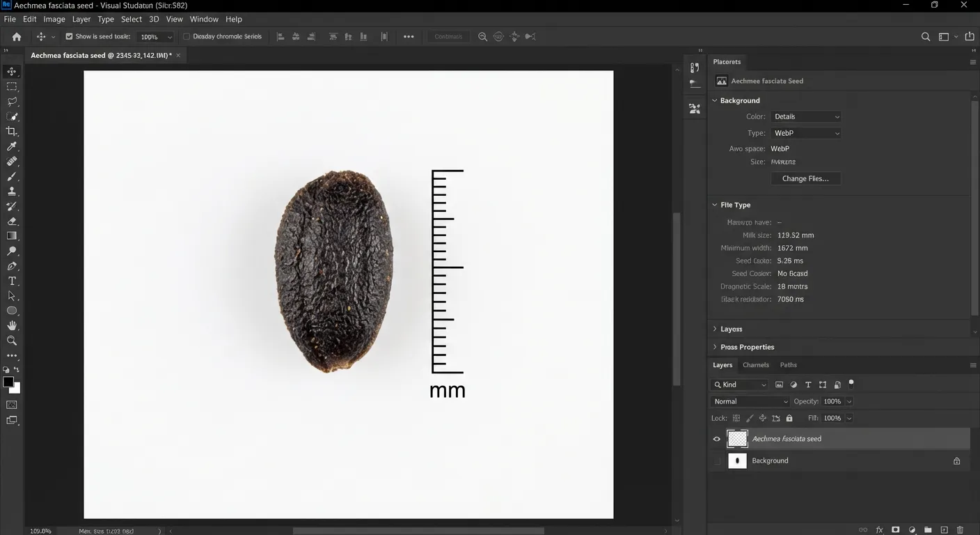Collapse the File Type section
This screenshot has height=535, width=980.
(714, 205)
